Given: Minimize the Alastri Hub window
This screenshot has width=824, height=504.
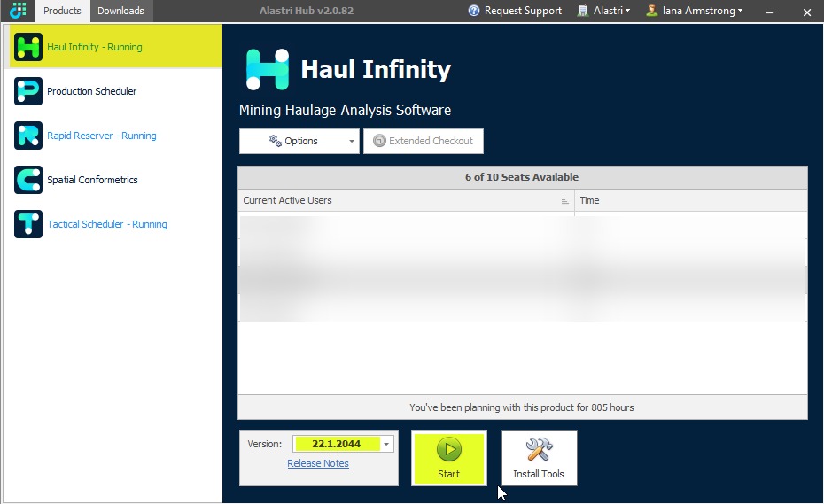Looking at the screenshot, I should pyautogui.click(x=770, y=12).
